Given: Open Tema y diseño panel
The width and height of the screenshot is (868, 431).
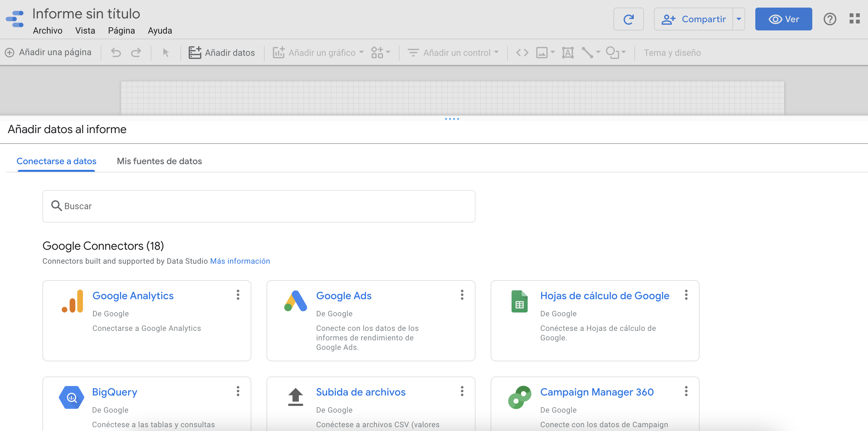Looking at the screenshot, I should coord(672,53).
